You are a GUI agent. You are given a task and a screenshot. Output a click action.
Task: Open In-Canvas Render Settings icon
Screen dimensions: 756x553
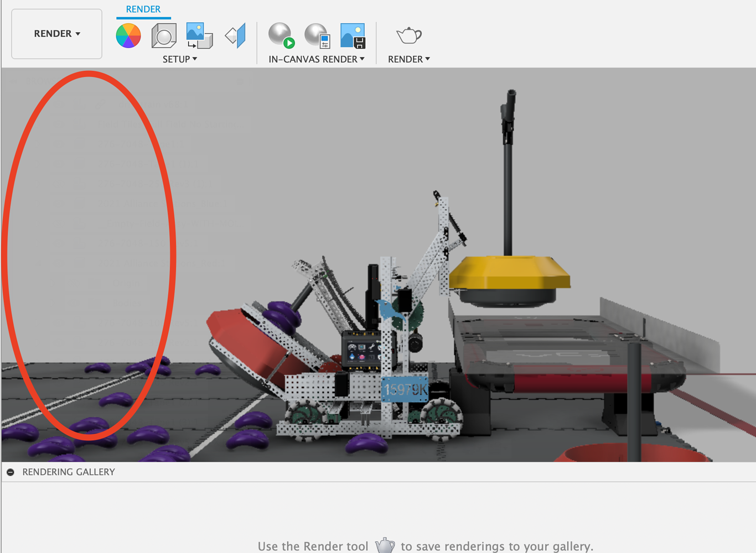coord(317,36)
